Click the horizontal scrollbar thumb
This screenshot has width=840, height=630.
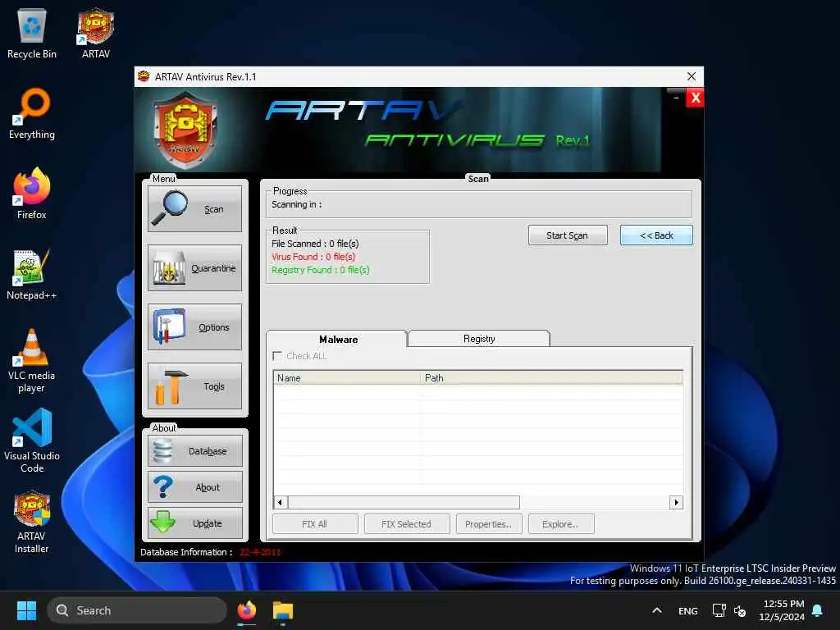tap(404, 502)
